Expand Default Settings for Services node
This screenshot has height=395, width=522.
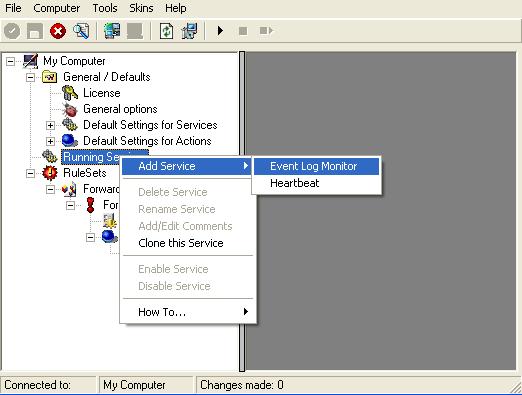pyautogui.click(x=50, y=125)
